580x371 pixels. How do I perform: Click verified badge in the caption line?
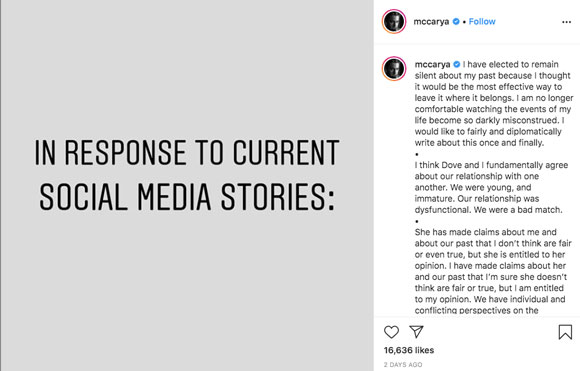click(456, 64)
